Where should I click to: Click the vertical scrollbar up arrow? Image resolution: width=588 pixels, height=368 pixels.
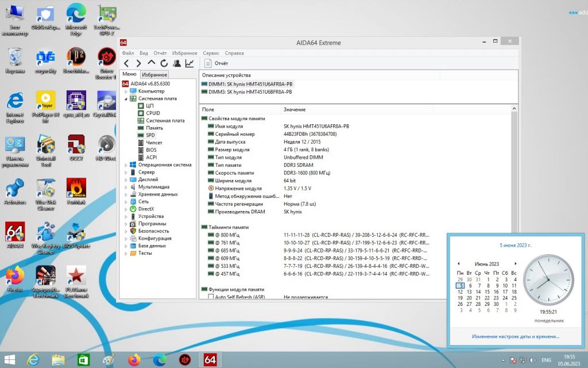click(514, 109)
